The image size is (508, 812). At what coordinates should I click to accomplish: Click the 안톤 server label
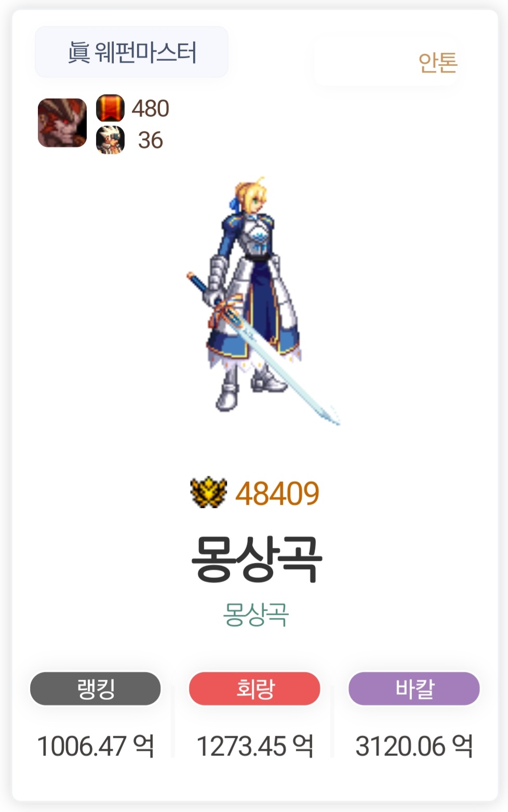(x=437, y=63)
